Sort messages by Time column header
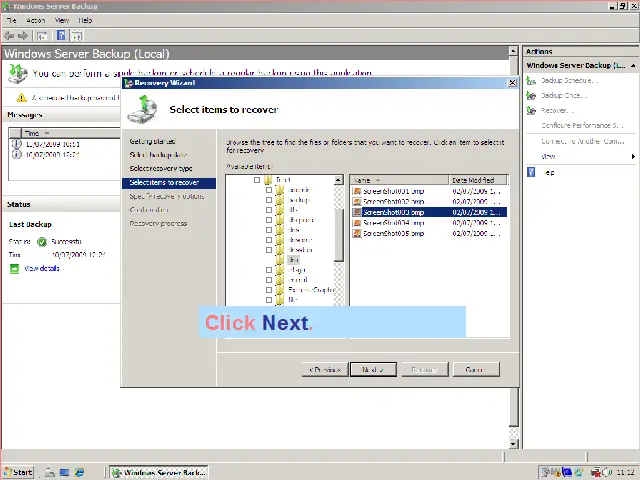 coord(71,133)
